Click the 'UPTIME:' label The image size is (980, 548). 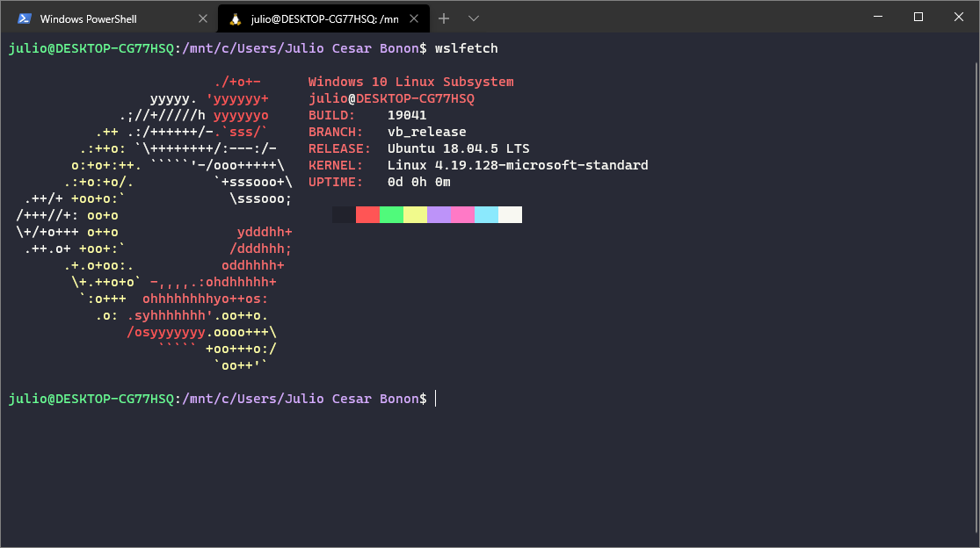(336, 183)
